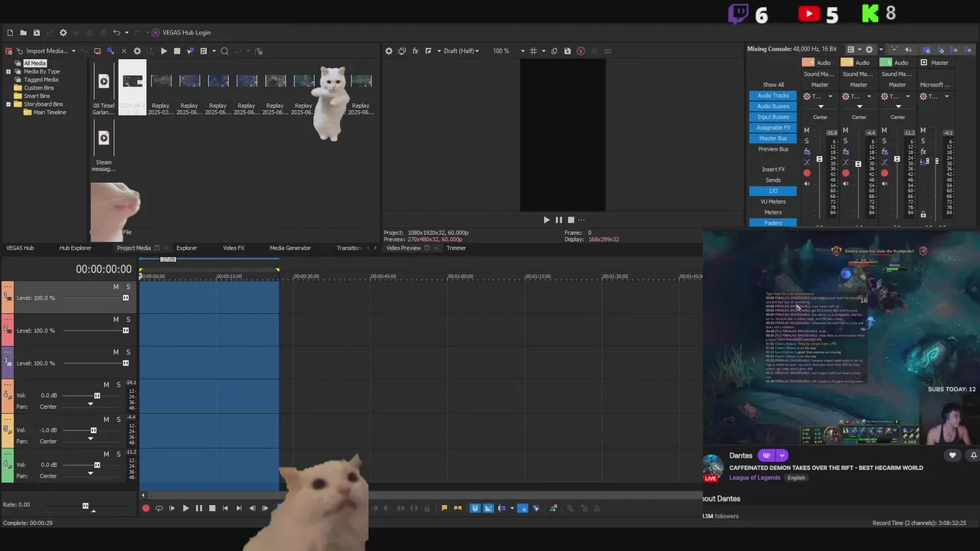The height and width of the screenshot is (551, 980).
Task: Click timeline Play button
Action: coord(185,508)
